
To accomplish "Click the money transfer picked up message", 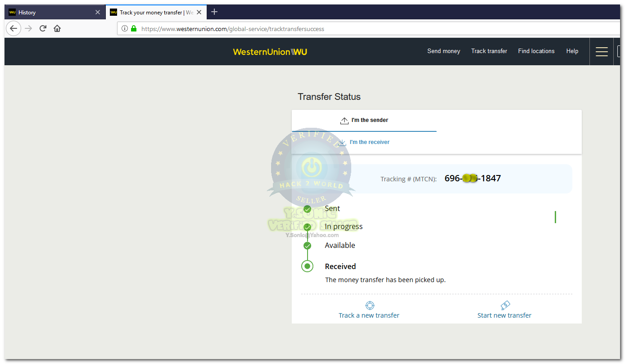I will (385, 280).
